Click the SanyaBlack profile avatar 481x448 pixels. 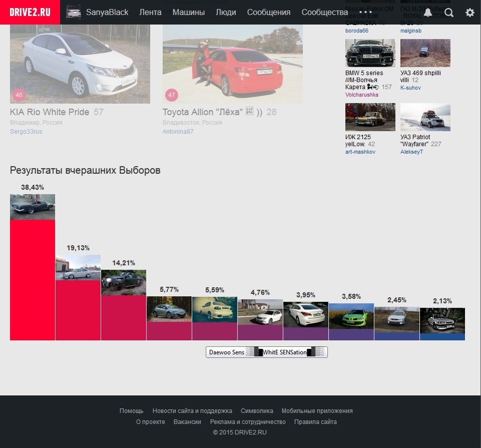[x=74, y=12]
